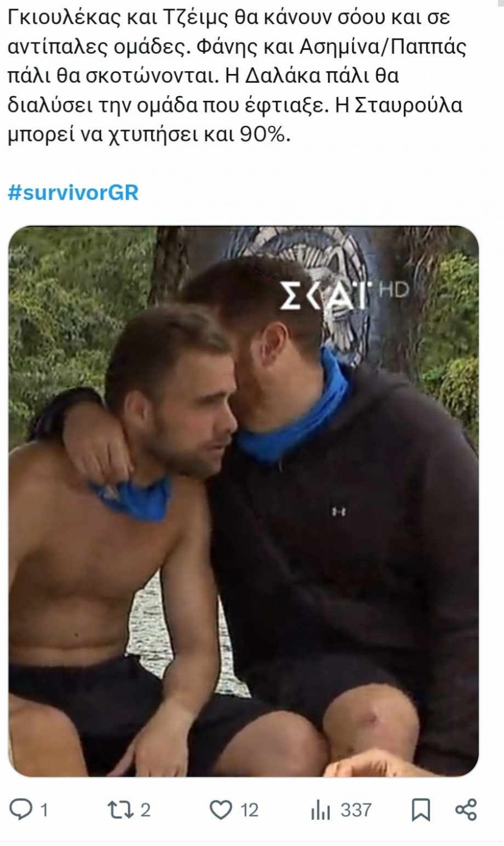This screenshot has width=504, height=846.
Task: Click the reply count showing 1
Action: tap(44, 810)
